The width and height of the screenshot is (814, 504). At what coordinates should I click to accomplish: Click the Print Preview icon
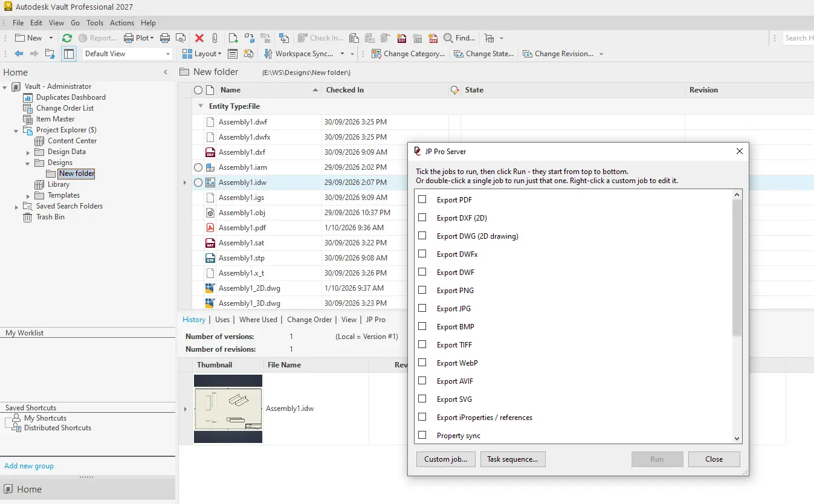tap(180, 38)
